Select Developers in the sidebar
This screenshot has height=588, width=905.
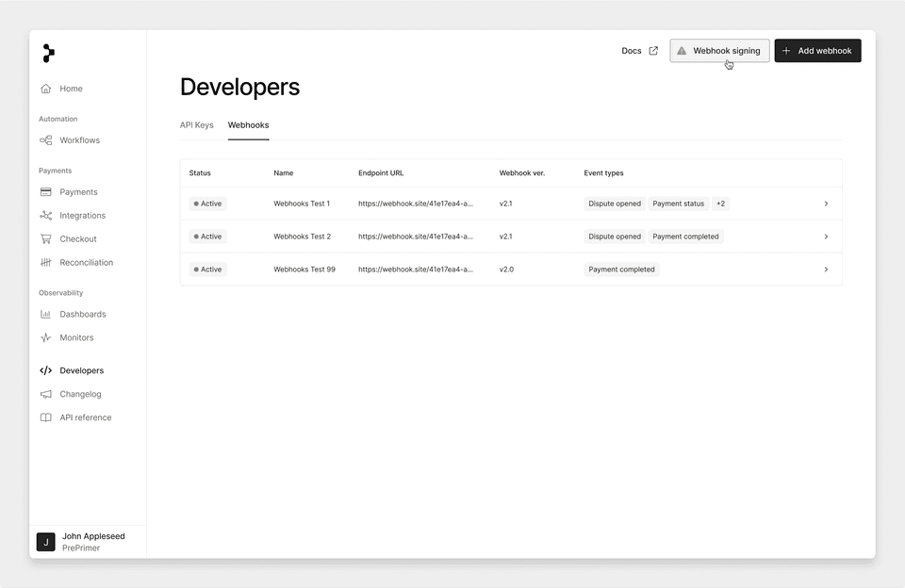tap(81, 370)
